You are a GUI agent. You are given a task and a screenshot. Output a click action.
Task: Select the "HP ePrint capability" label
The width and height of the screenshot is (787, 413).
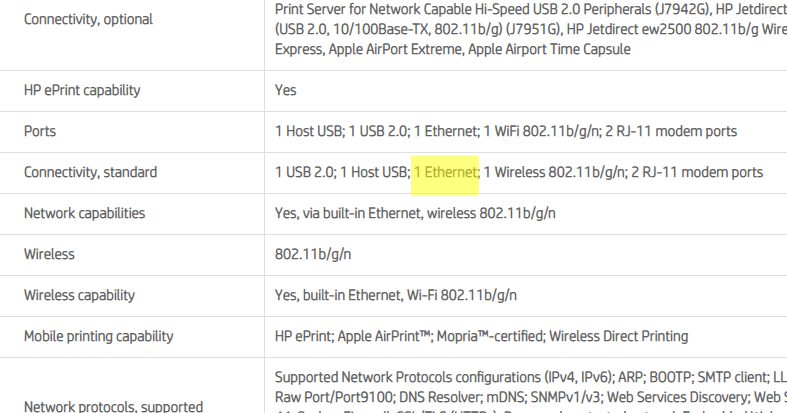[x=82, y=90]
